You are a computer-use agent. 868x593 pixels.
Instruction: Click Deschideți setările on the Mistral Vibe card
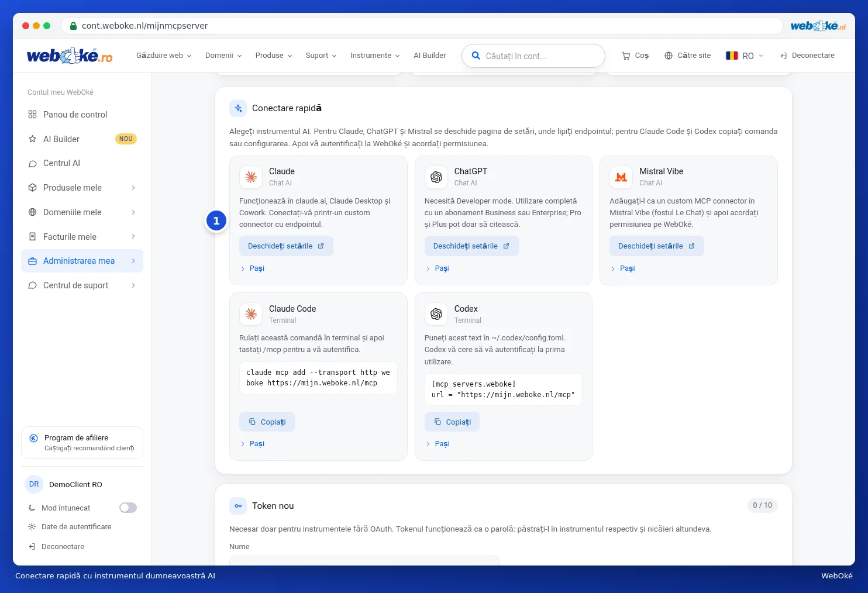(x=657, y=246)
